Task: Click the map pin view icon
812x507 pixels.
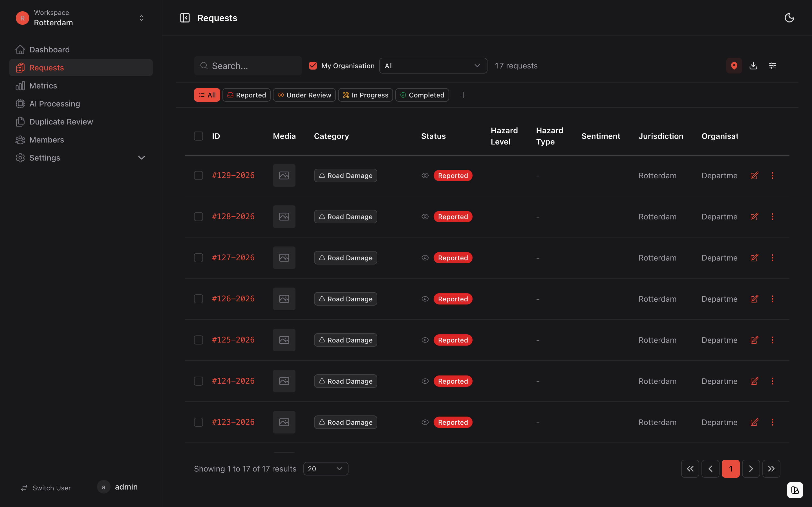Action: pyautogui.click(x=734, y=66)
